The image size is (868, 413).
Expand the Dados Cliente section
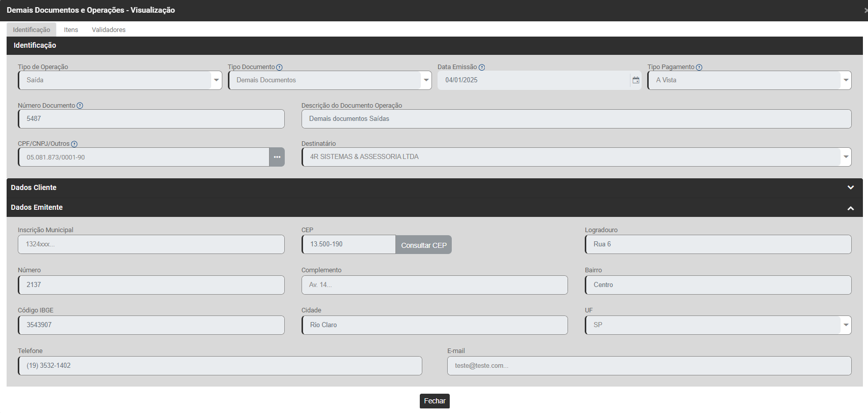click(x=850, y=187)
